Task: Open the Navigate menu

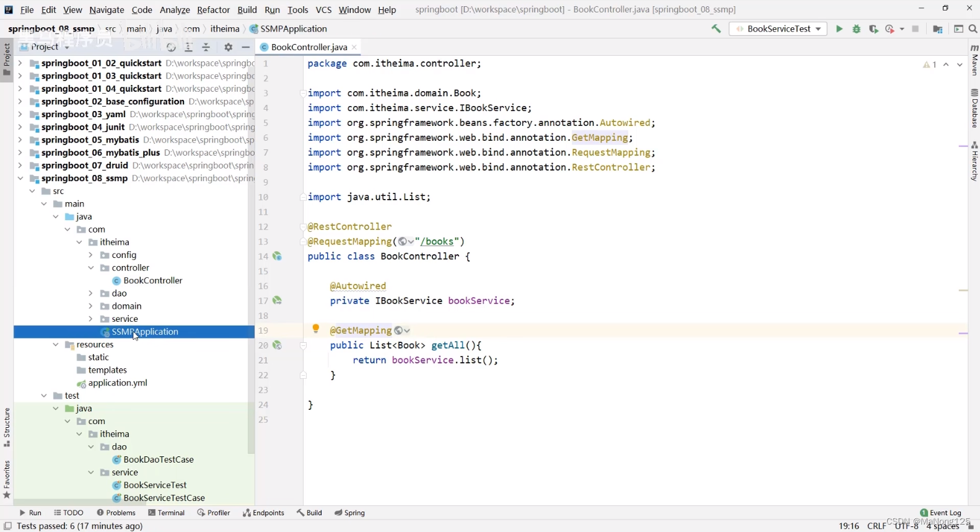Action: pyautogui.click(x=107, y=10)
